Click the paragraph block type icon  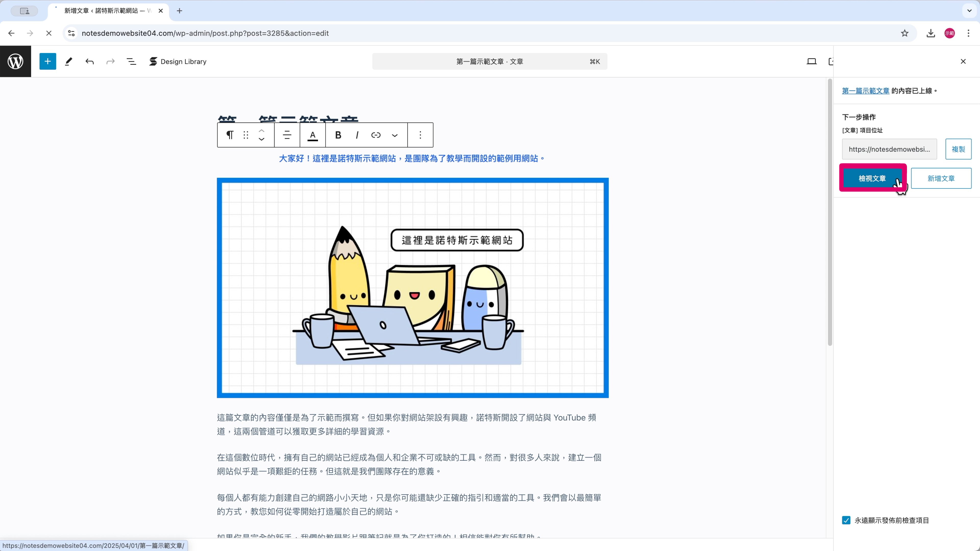(x=230, y=135)
